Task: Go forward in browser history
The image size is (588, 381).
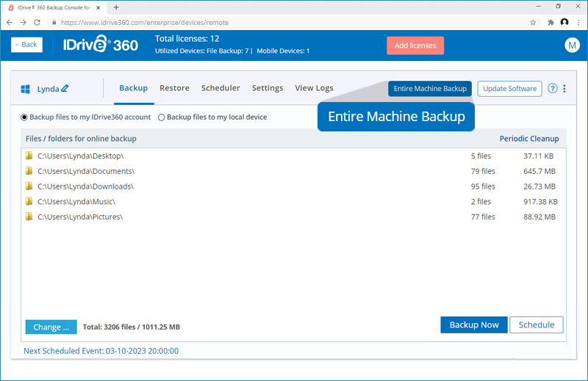Action: pyautogui.click(x=24, y=23)
